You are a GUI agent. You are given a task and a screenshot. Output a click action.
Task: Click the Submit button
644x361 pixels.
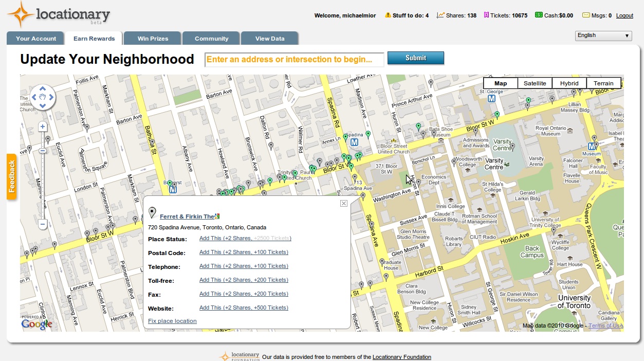(416, 58)
